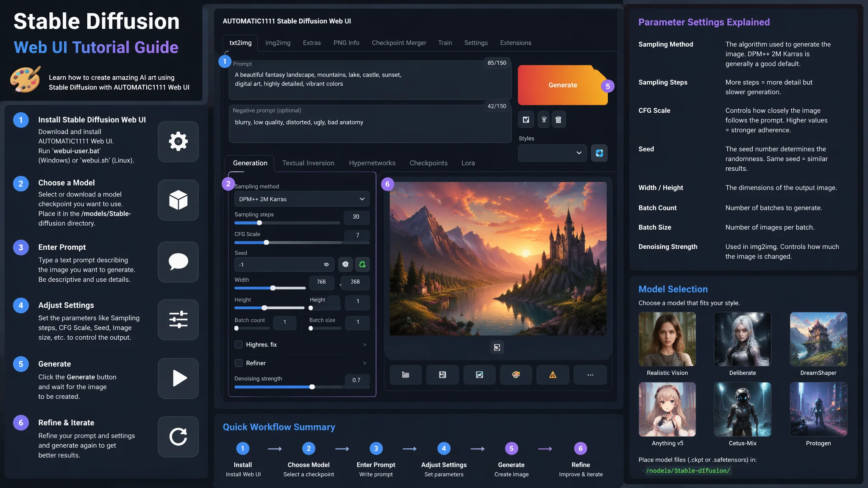Select the Anything v5 model thumbnail
The height and width of the screenshot is (488, 868).
667,410
